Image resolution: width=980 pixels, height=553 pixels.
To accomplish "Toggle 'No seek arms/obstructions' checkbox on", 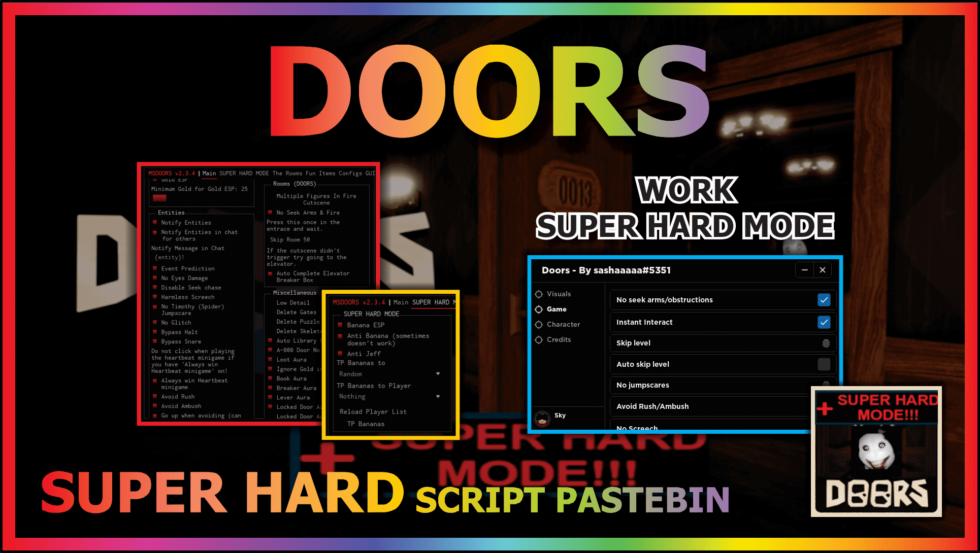I will 823,299.
